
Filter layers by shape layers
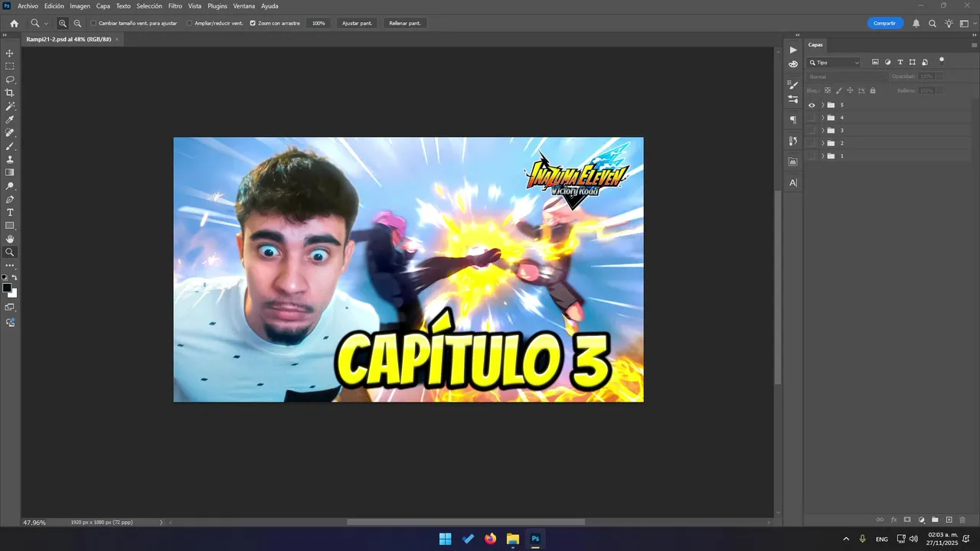(912, 62)
